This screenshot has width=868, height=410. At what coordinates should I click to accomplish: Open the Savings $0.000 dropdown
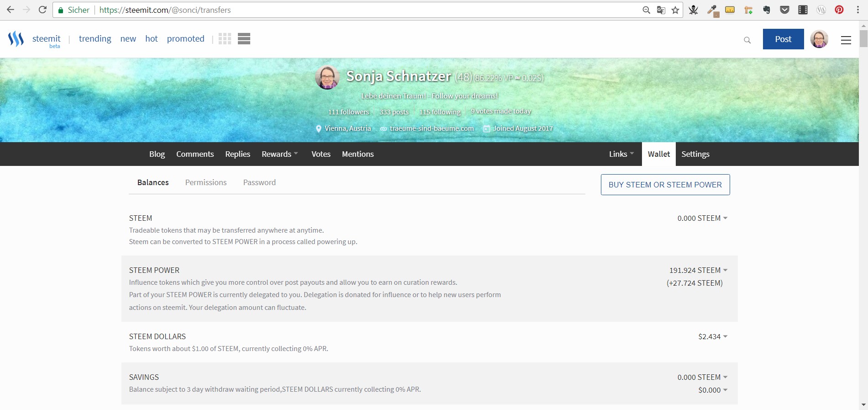713,390
